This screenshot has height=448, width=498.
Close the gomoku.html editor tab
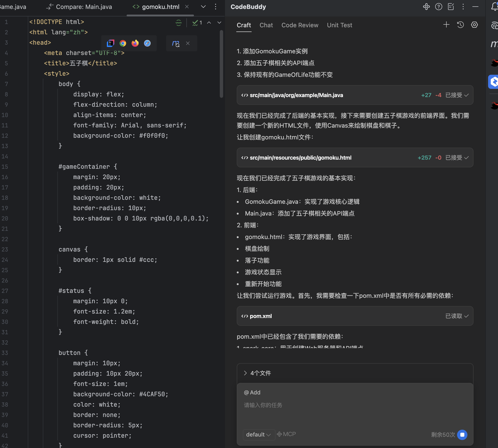tap(187, 7)
